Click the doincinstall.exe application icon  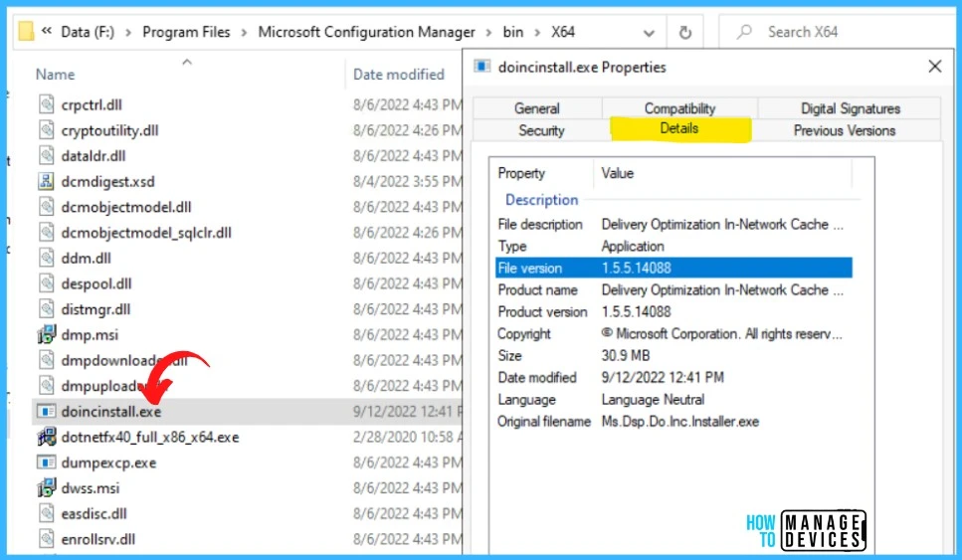[47, 412]
